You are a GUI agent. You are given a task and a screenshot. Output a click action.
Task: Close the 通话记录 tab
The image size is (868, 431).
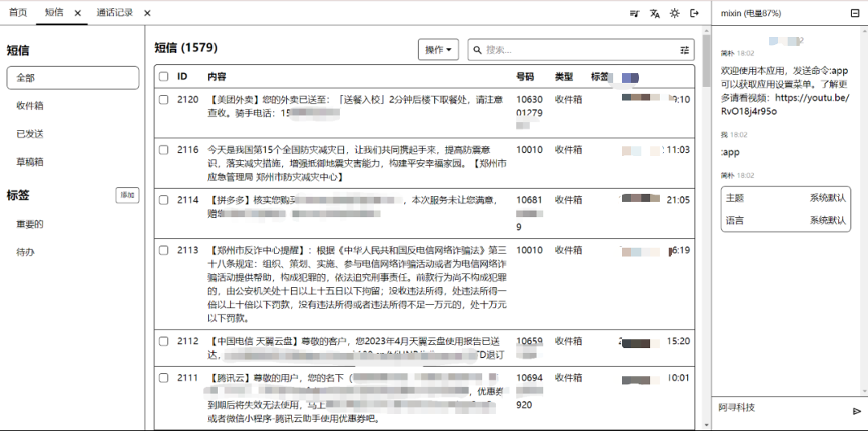pos(147,14)
